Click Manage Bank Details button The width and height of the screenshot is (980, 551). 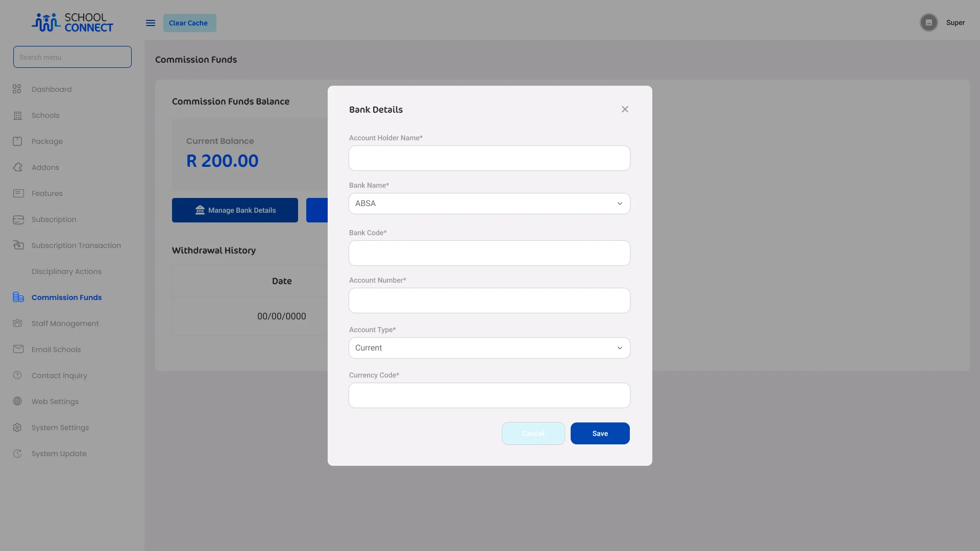[x=235, y=210]
